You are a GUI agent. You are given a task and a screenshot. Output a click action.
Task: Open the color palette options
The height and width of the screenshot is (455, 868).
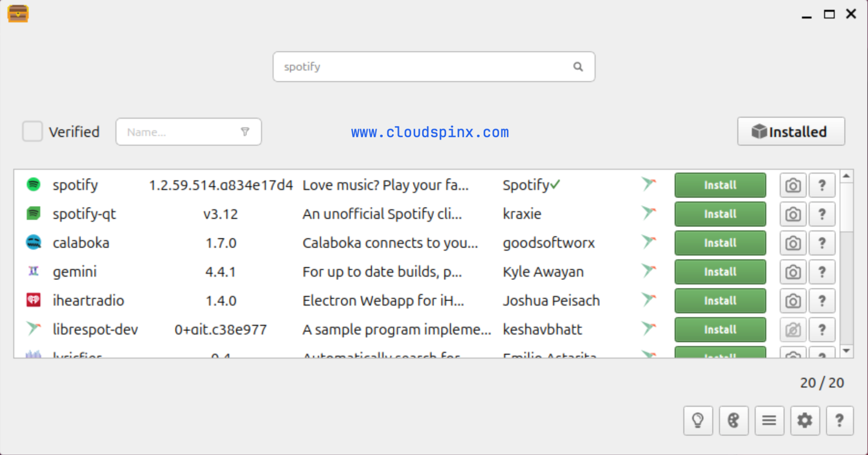pos(733,421)
